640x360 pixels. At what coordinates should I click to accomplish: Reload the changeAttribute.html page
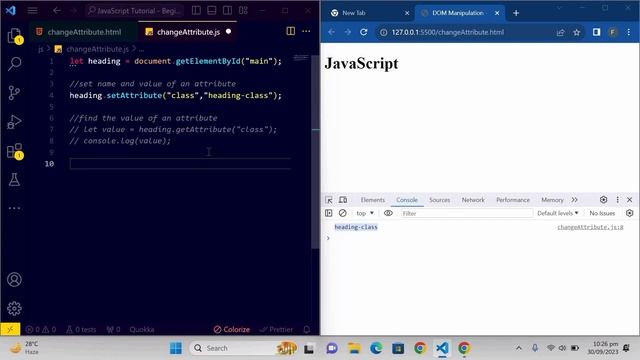[364, 32]
